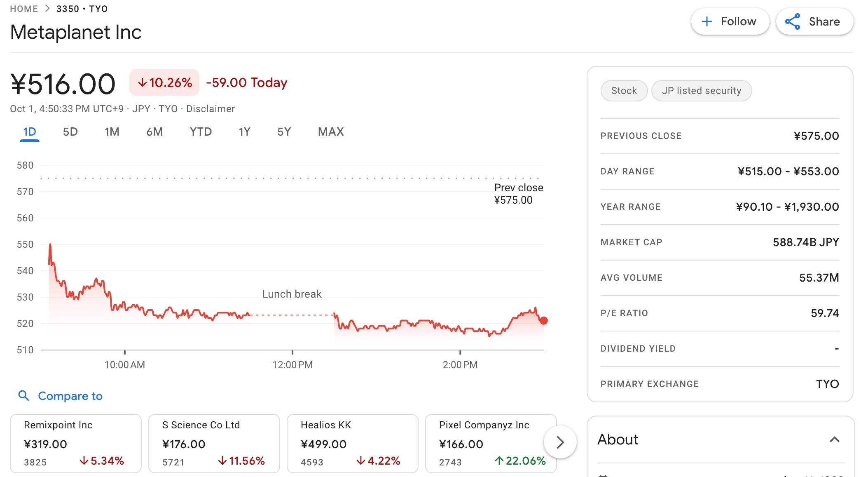Click the Compare to magnifier icon
Viewport: 868px width, 477px height.
coord(23,396)
